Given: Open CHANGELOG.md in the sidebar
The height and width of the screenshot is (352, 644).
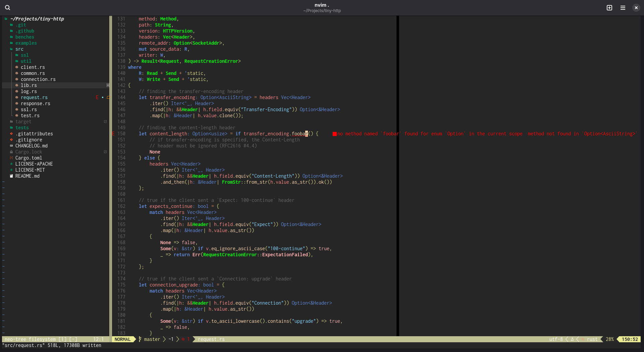Looking at the screenshot, I should tap(32, 146).
